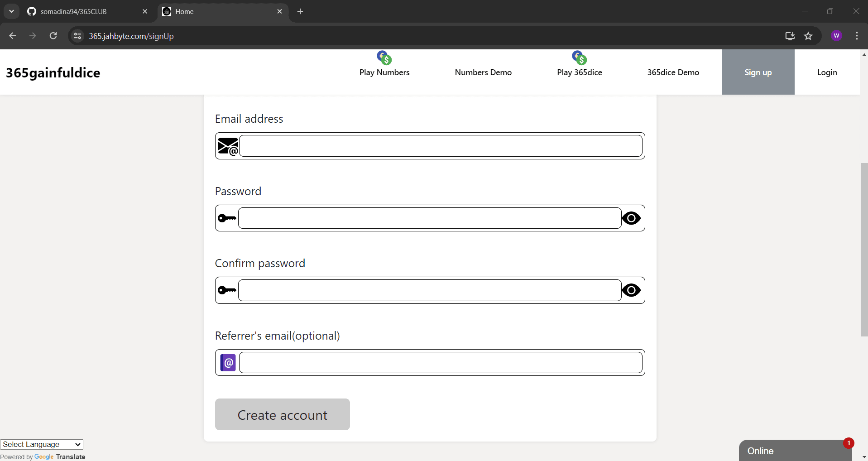Click the Create account button
868x461 pixels.
(283, 414)
